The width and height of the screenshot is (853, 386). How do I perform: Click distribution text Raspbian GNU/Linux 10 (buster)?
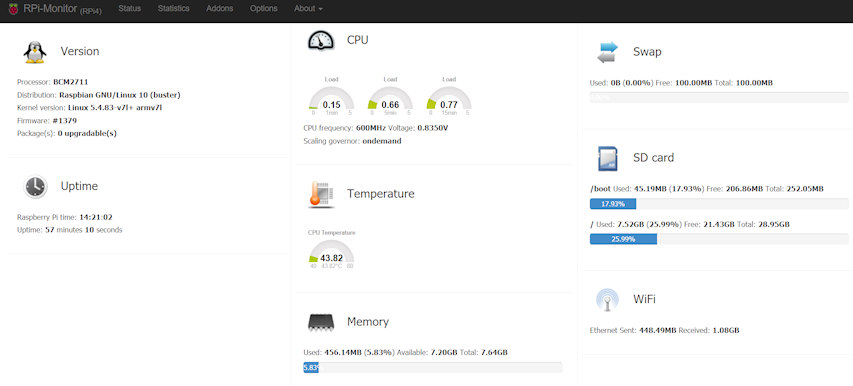pyautogui.click(x=120, y=95)
